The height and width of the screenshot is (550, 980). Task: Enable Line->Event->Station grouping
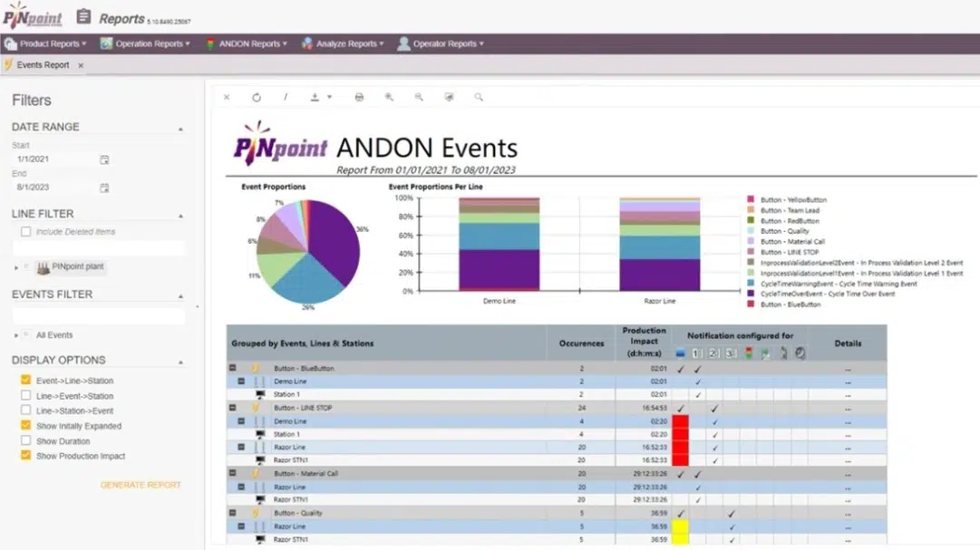pos(25,396)
